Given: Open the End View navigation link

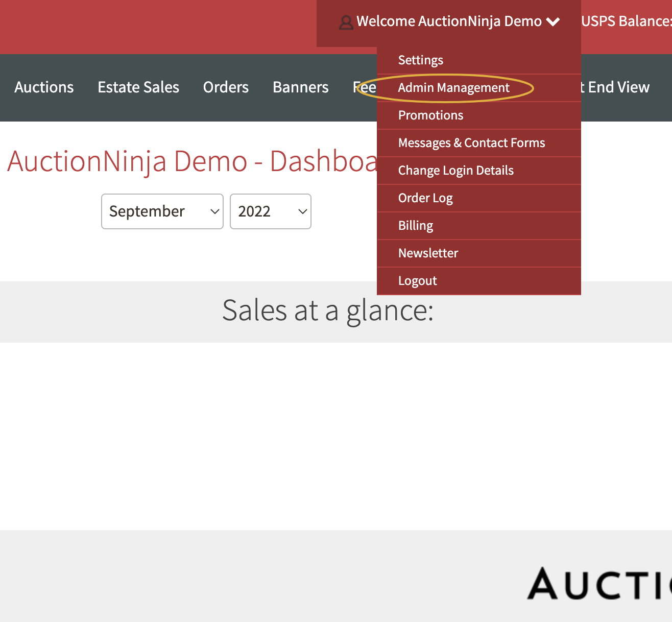Looking at the screenshot, I should tap(615, 87).
